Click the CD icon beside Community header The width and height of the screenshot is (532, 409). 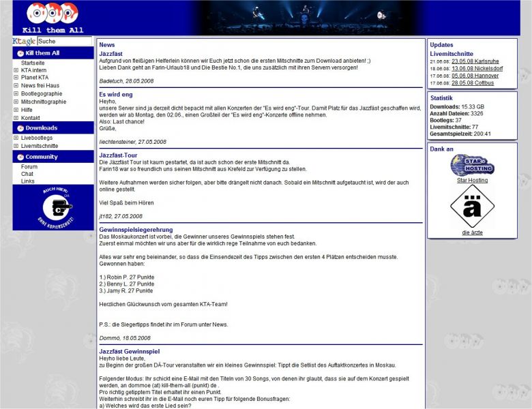pos(20,157)
